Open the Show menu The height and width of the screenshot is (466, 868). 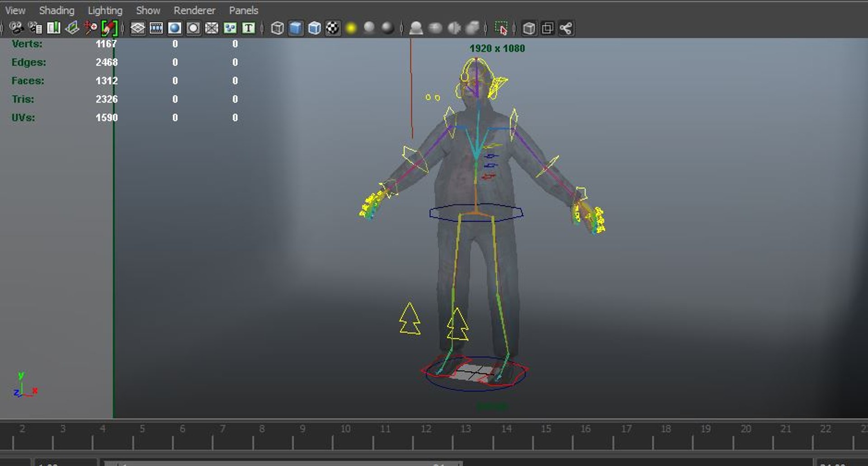148,10
